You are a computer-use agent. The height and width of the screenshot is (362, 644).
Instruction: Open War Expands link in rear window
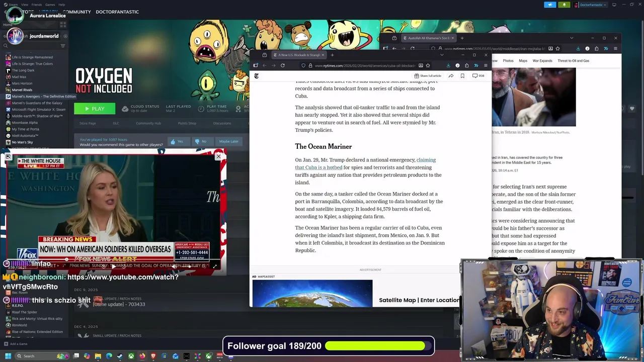(x=542, y=61)
